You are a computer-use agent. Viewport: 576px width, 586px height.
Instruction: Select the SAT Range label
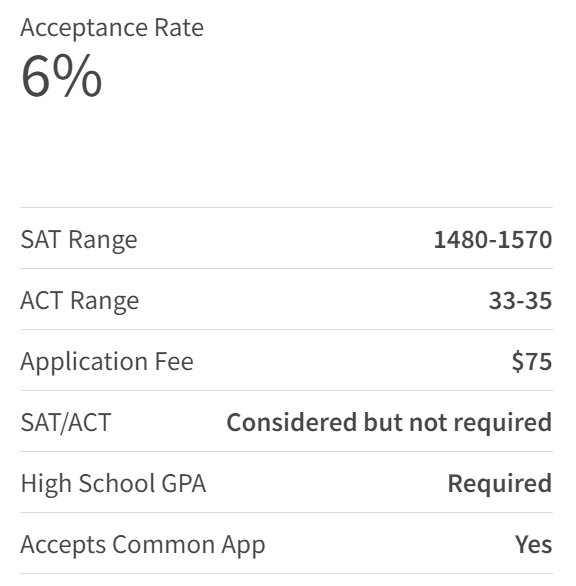(x=79, y=240)
